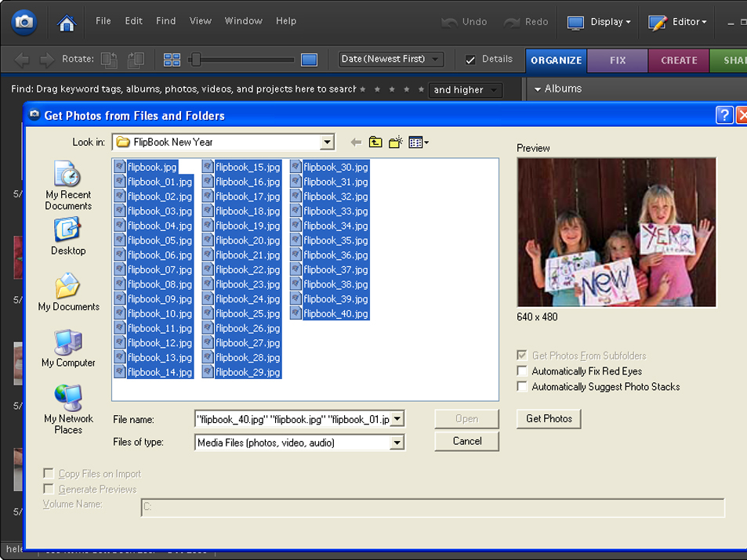Open the Date (Newest First) sort dropdown
747x560 pixels.
tap(390, 60)
